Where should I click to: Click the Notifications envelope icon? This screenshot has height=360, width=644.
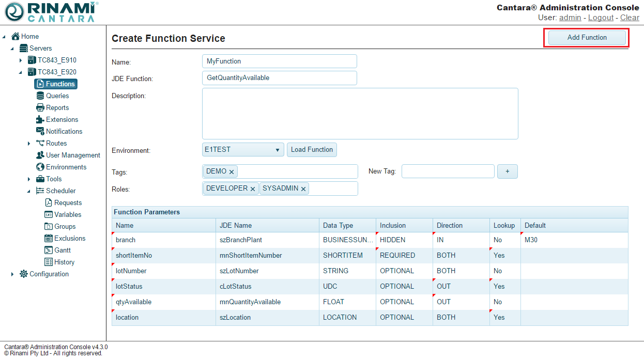point(40,131)
